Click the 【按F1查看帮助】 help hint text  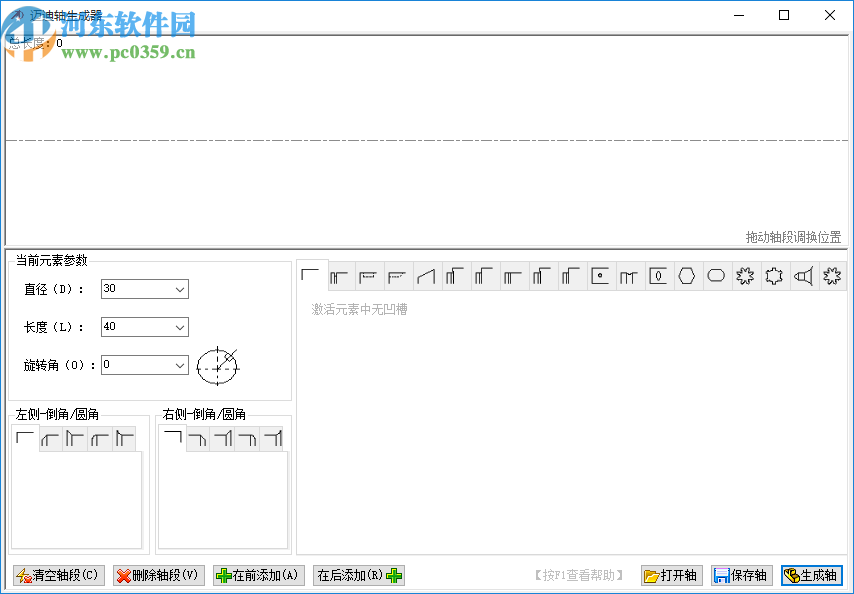578,575
